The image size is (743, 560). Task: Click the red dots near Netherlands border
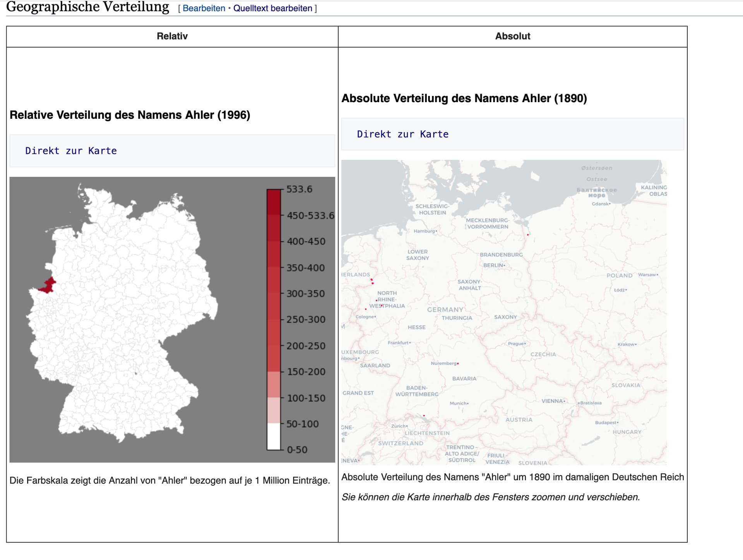pos(372,281)
